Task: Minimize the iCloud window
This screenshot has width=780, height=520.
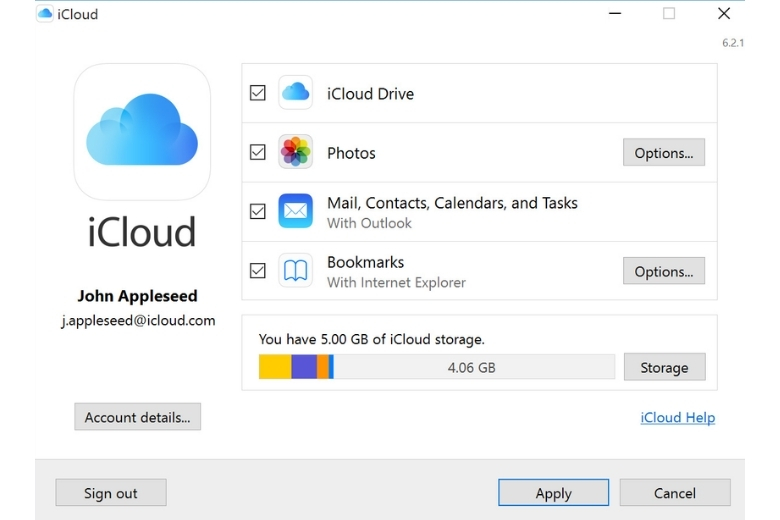Action: click(x=615, y=13)
